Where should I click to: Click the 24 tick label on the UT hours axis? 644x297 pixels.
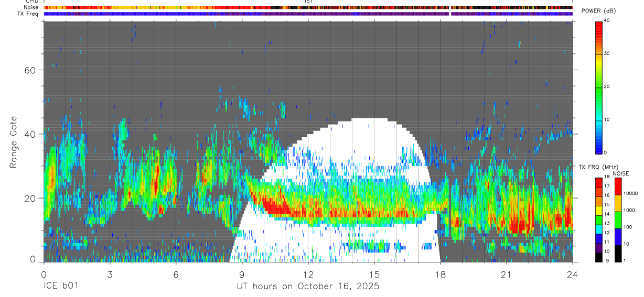coord(572,273)
